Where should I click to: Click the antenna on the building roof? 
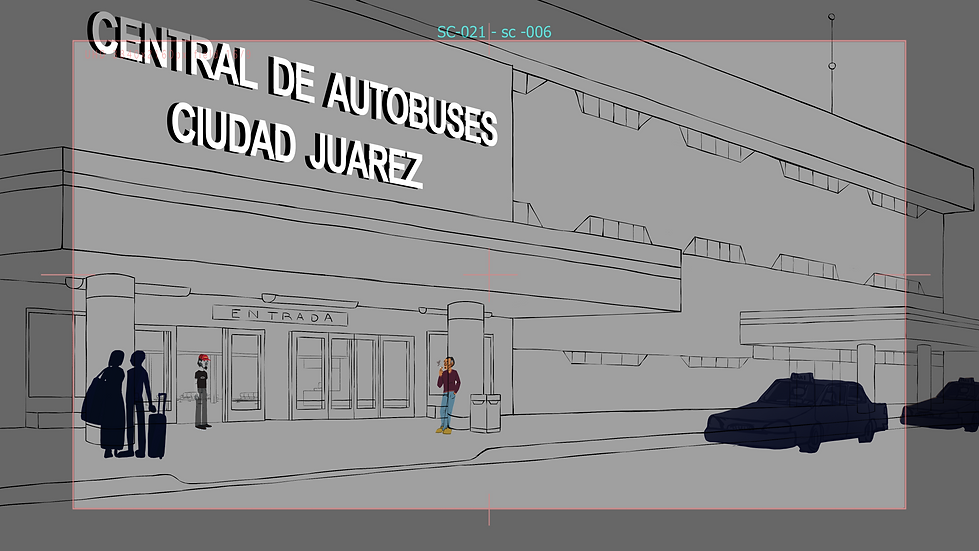click(x=832, y=63)
